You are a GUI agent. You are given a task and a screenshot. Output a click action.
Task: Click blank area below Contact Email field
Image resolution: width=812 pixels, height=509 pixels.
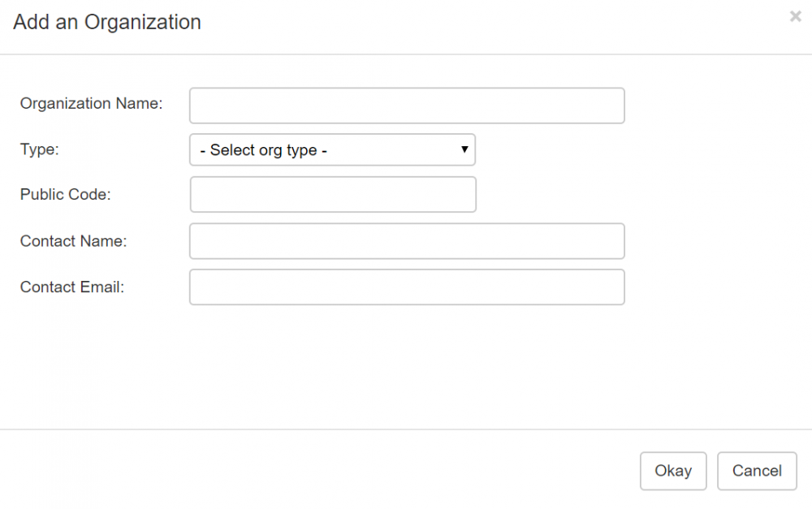(x=406, y=365)
